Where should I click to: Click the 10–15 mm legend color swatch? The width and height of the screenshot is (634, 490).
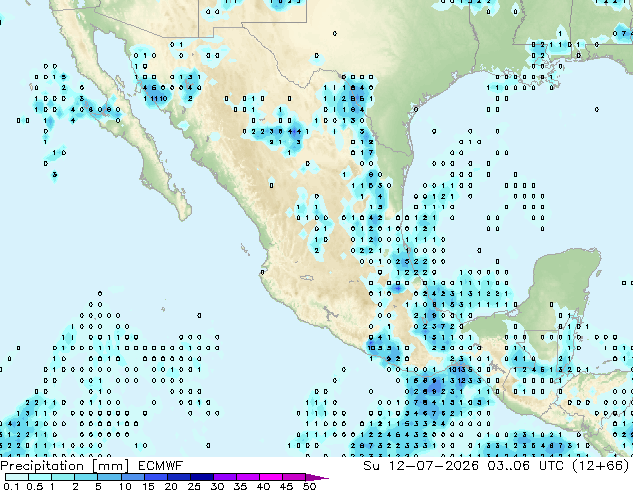133,477
